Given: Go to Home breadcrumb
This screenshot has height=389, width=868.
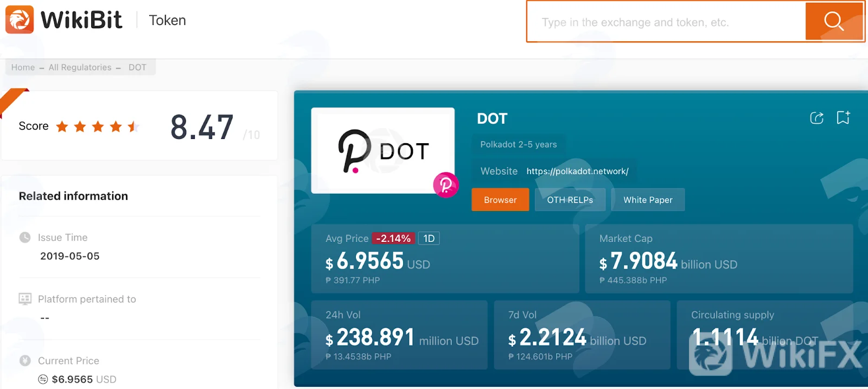Looking at the screenshot, I should click(23, 67).
